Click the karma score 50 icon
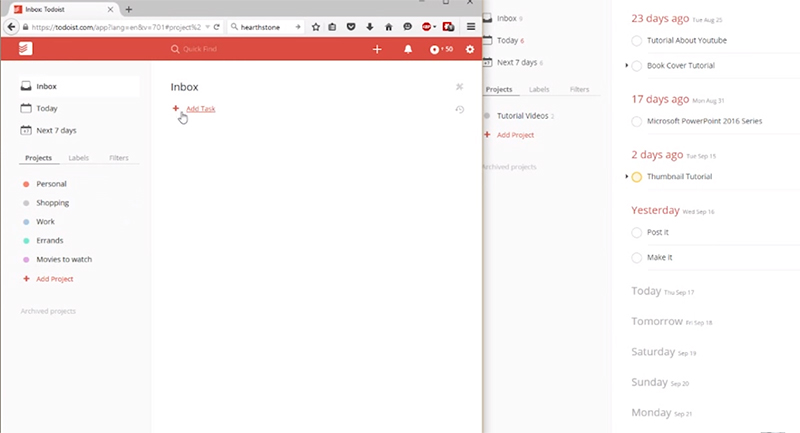 coord(440,49)
